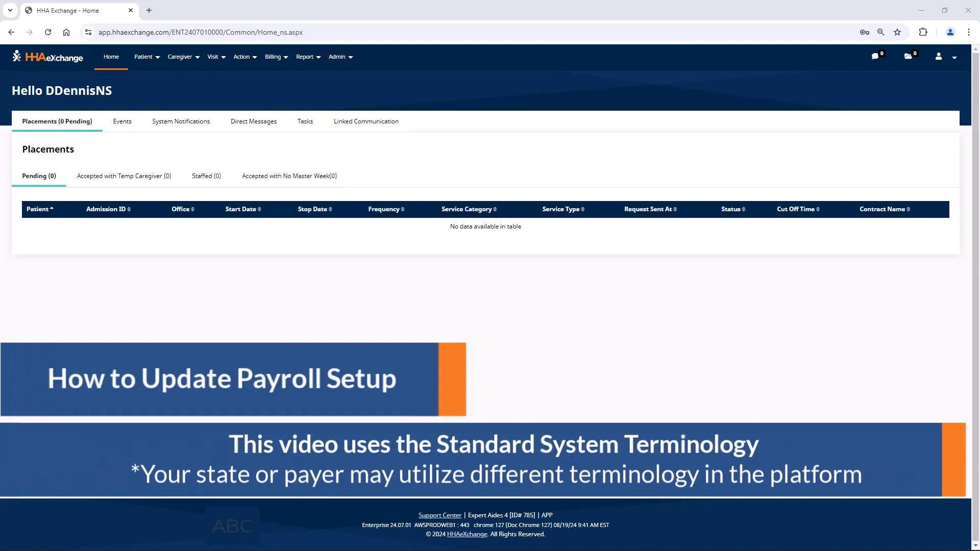Click the HHAeXchange logo

47,57
